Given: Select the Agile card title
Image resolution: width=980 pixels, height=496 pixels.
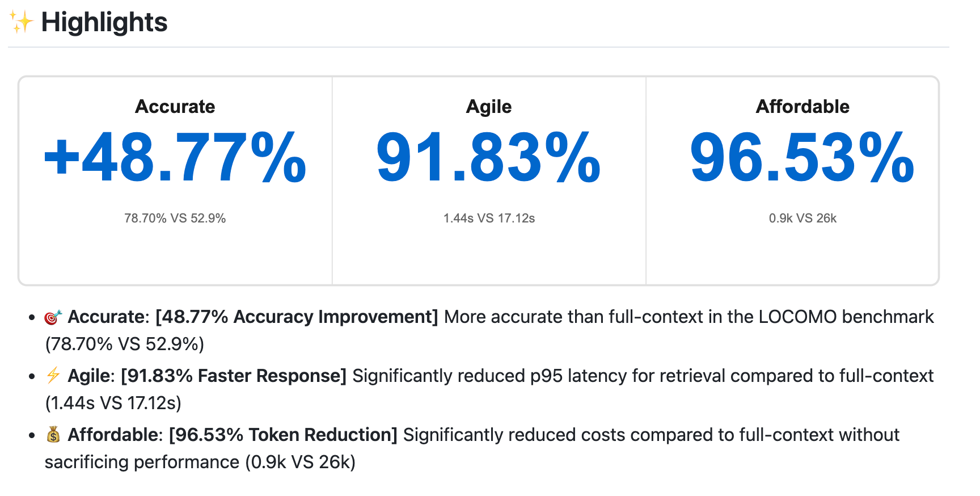Looking at the screenshot, I should click(488, 107).
